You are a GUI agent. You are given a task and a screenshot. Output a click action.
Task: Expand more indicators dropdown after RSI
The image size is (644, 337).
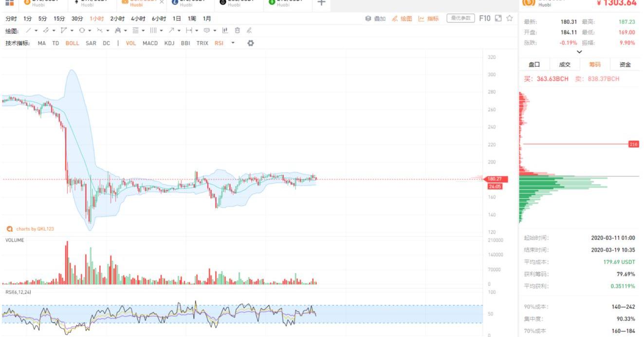click(x=233, y=43)
